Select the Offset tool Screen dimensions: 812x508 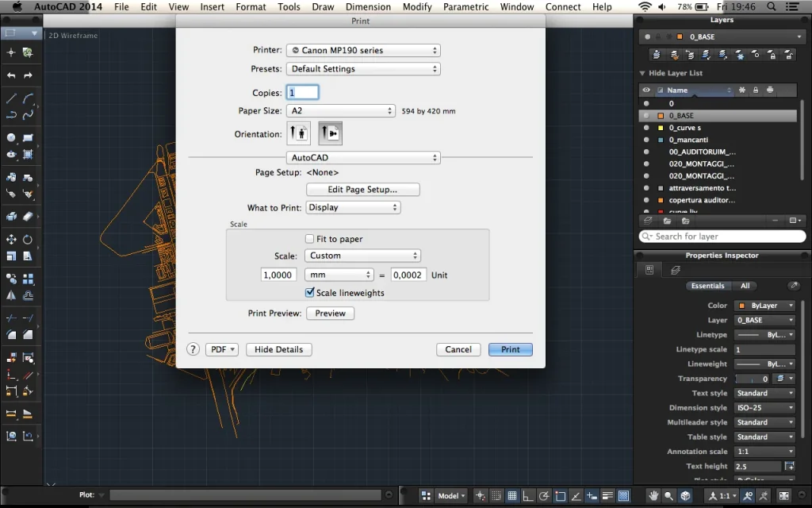(x=28, y=295)
